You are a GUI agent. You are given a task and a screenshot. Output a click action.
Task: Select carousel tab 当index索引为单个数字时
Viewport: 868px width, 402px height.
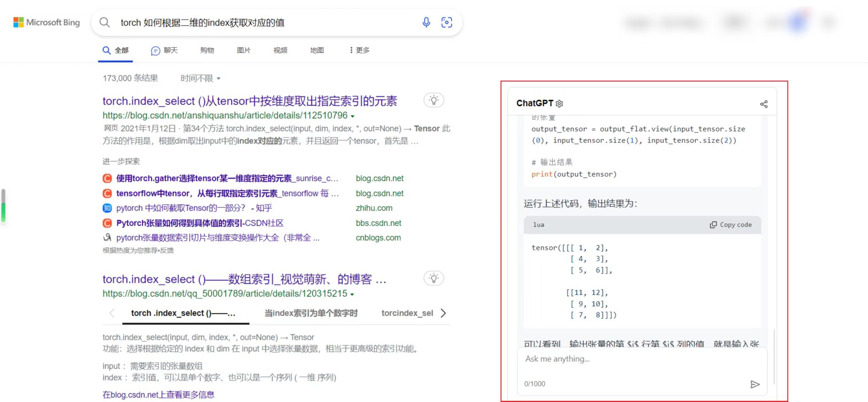(311, 313)
